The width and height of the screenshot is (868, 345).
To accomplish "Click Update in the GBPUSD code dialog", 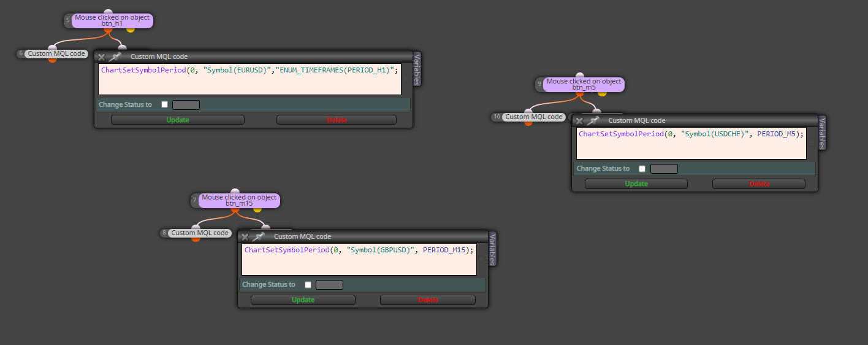I will click(303, 300).
